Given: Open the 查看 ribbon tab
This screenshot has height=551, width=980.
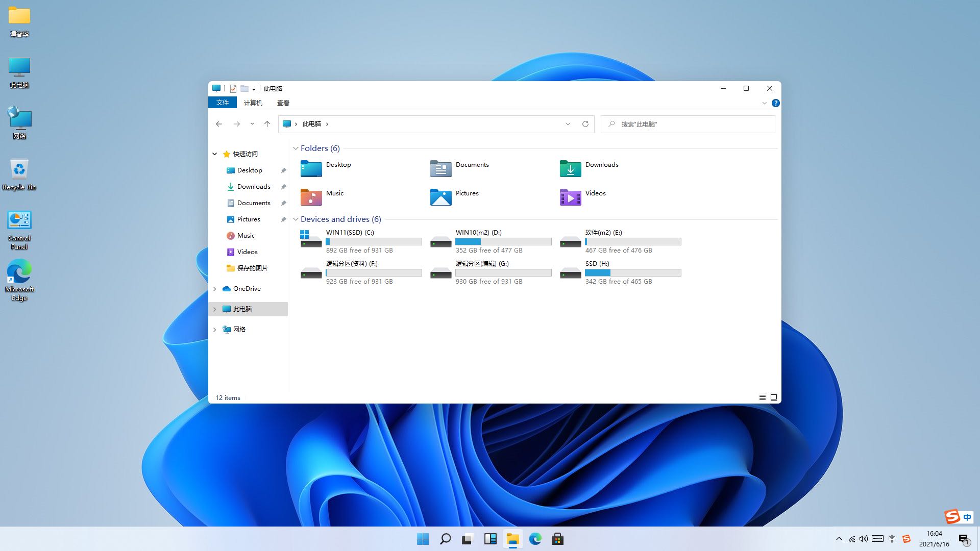Looking at the screenshot, I should tap(283, 103).
